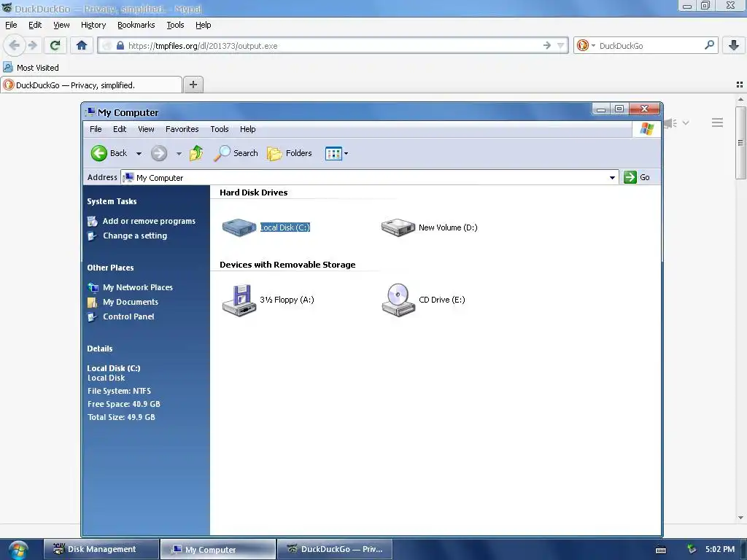Click the Windows flag logo in My Computer

647,129
